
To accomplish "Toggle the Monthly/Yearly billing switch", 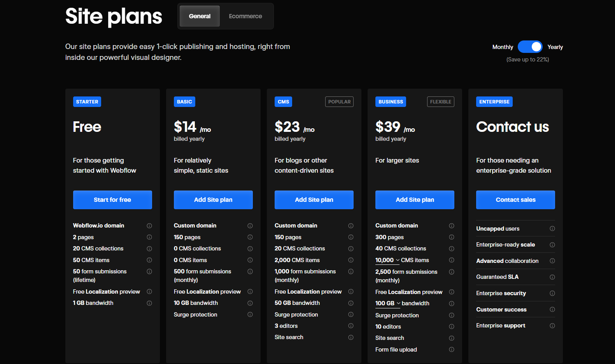I will point(530,47).
